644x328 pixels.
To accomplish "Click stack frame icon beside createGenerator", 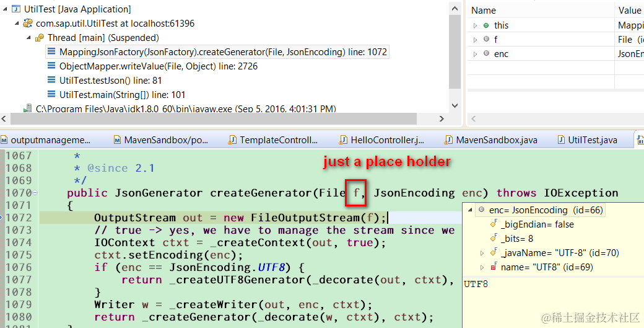I will click(x=51, y=52).
